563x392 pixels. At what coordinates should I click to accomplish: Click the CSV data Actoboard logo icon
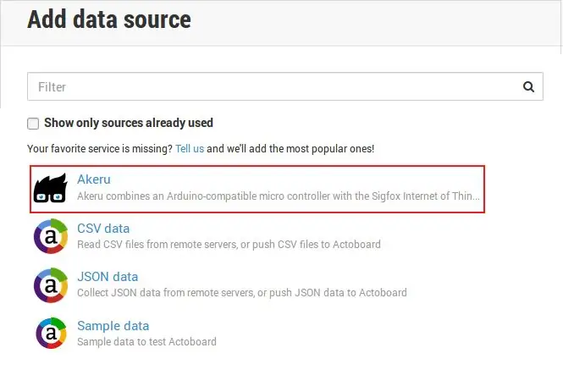click(51, 236)
